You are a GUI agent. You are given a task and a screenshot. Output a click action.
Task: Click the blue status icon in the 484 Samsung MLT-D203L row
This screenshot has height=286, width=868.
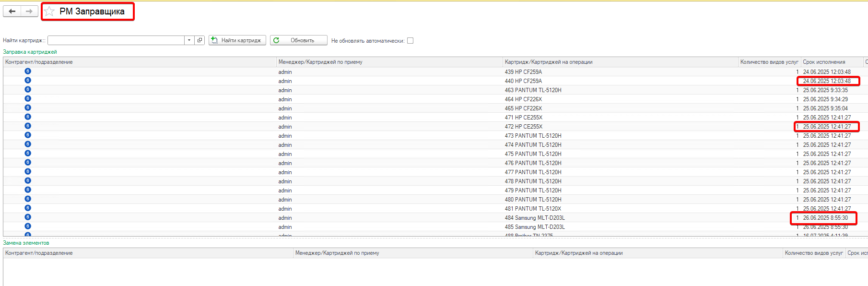pyautogui.click(x=28, y=217)
